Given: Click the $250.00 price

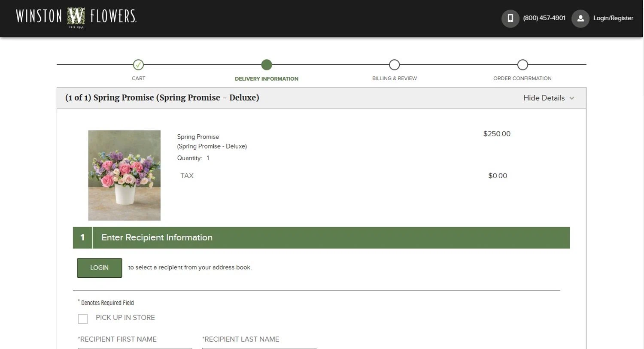Looking at the screenshot, I should [497, 134].
